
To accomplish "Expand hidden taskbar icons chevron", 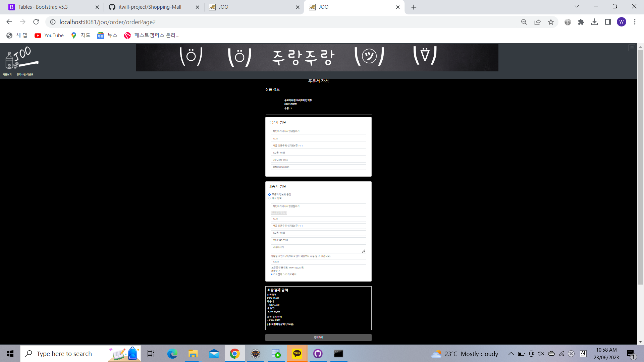I will click(511, 354).
